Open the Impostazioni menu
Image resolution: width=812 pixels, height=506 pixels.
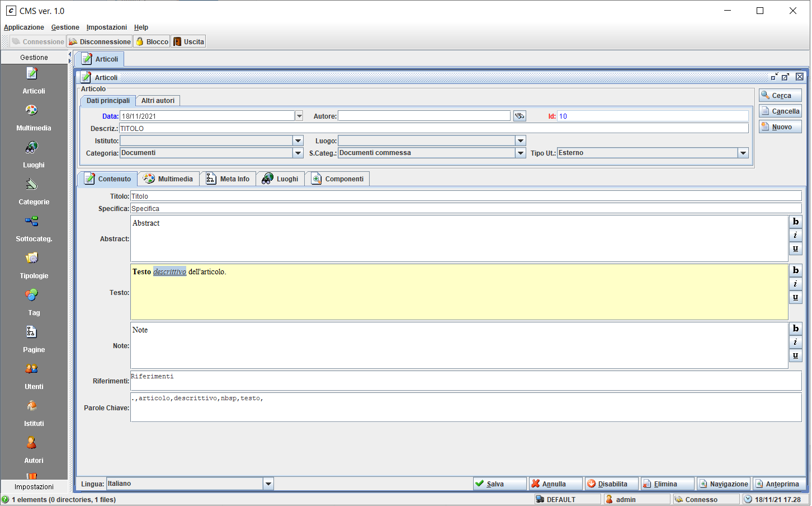(106, 27)
